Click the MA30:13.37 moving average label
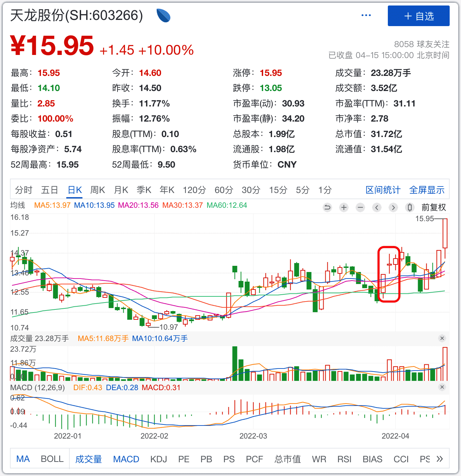 [182, 205]
